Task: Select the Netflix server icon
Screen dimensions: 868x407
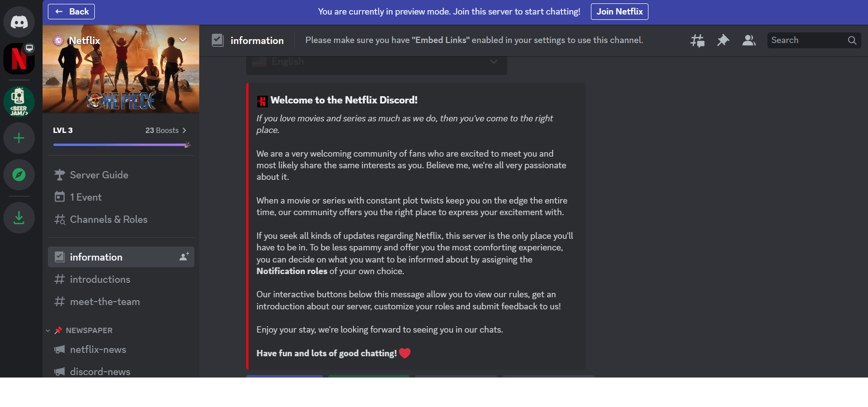Action: point(19,58)
